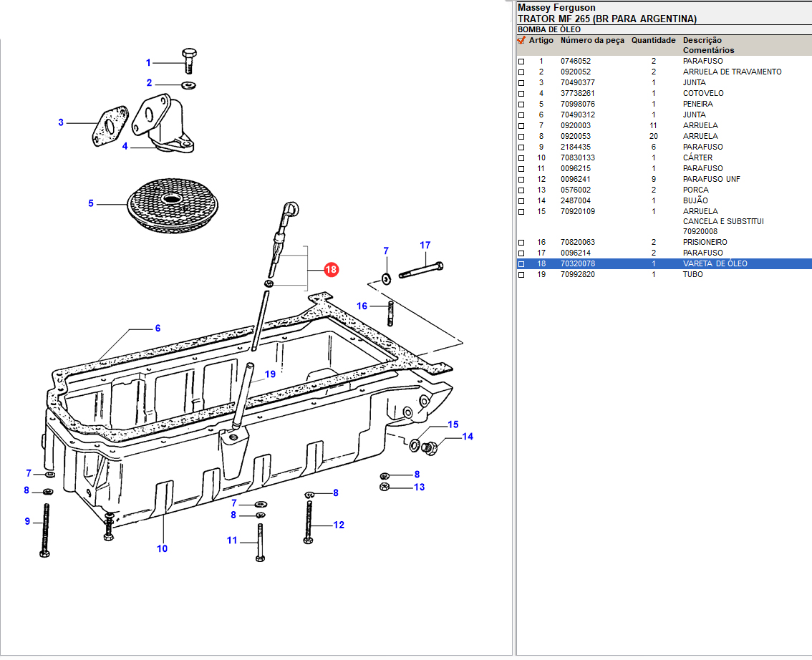Click the Número da peça column header
The image size is (812, 660).
click(592, 41)
